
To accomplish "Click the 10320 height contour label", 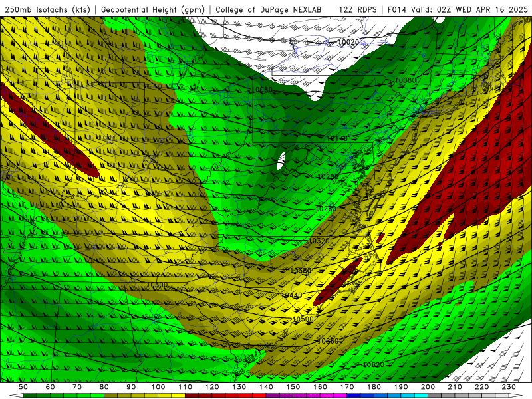I will pyautogui.click(x=319, y=241).
